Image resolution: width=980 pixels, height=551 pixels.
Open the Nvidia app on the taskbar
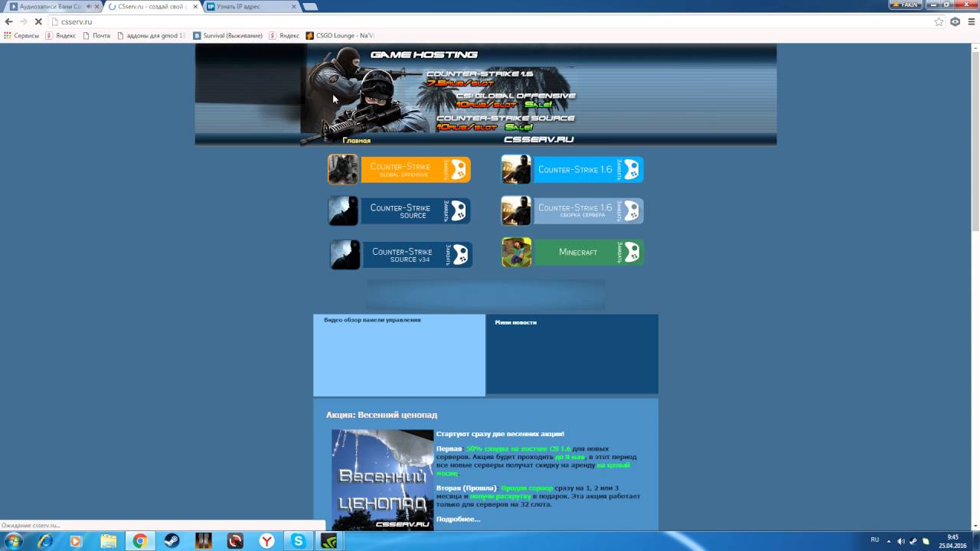[x=330, y=541]
